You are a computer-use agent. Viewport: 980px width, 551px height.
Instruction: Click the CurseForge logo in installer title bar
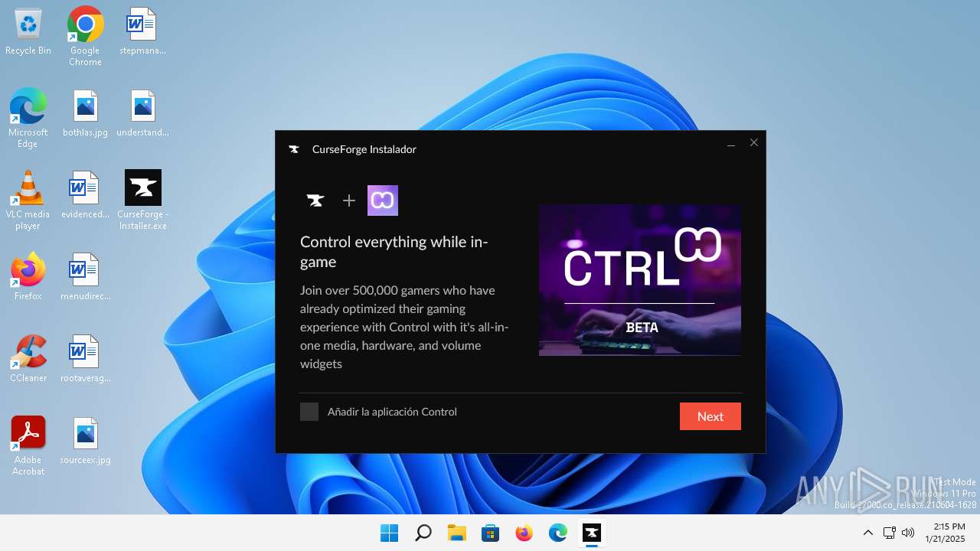(294, 149)
